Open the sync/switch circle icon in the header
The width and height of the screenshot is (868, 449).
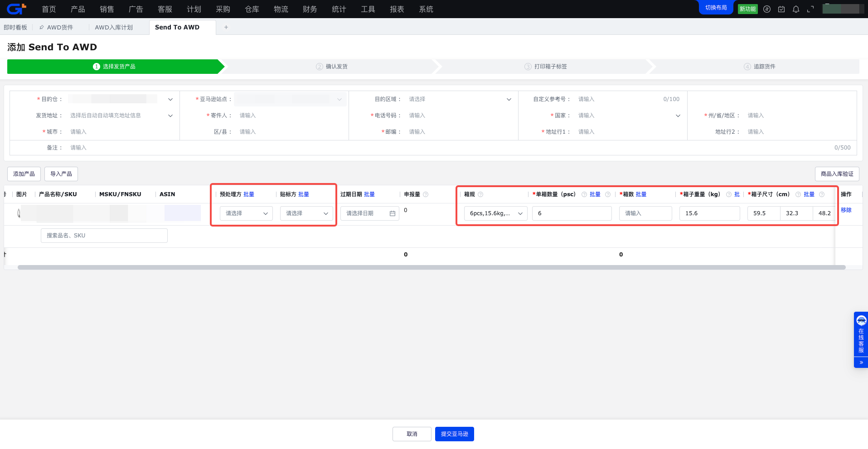(x=767, y=9)
